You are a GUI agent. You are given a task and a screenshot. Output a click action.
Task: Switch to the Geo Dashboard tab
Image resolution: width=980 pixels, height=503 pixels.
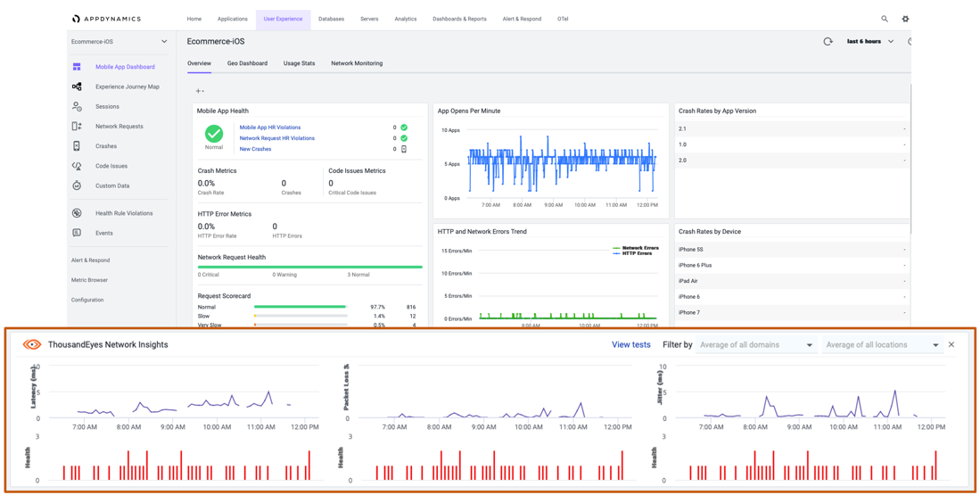click(x=248, y=63)
